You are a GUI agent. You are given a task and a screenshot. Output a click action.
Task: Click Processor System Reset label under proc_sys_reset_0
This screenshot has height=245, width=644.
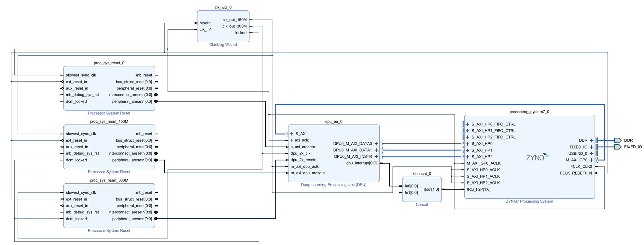coord(109,113)
